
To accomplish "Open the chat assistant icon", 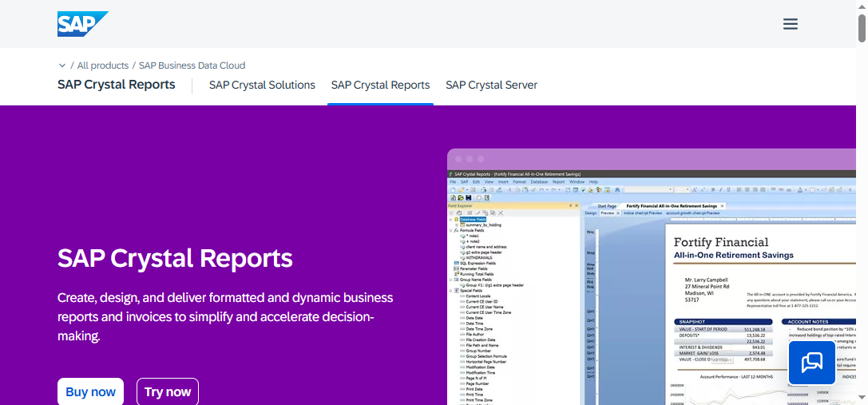I will (x=812, y=363).
